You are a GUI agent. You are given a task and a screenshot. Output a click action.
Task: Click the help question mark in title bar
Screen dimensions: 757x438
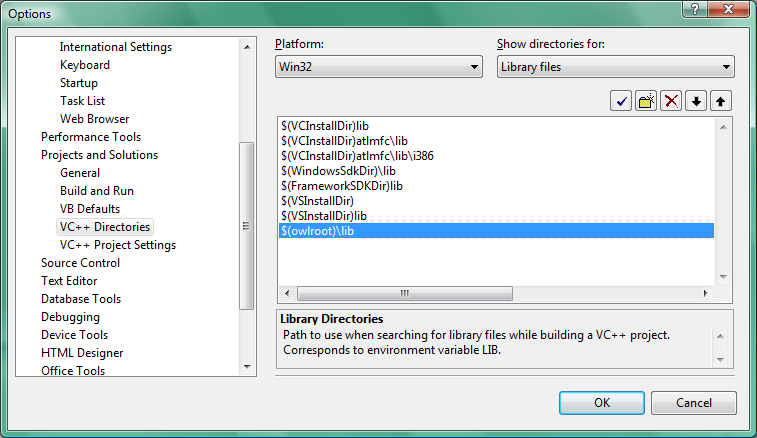pyautogui.click(x=695, y=9)
